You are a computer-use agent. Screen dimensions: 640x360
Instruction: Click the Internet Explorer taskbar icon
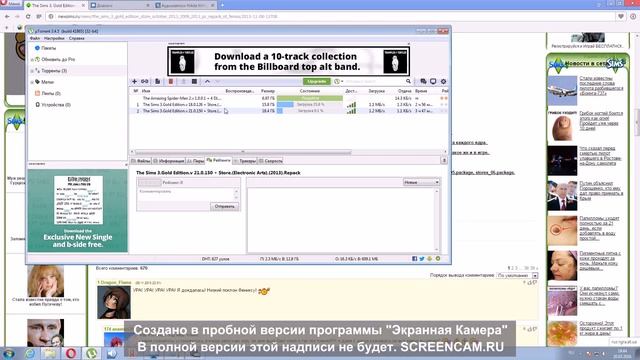coord(29,353)
